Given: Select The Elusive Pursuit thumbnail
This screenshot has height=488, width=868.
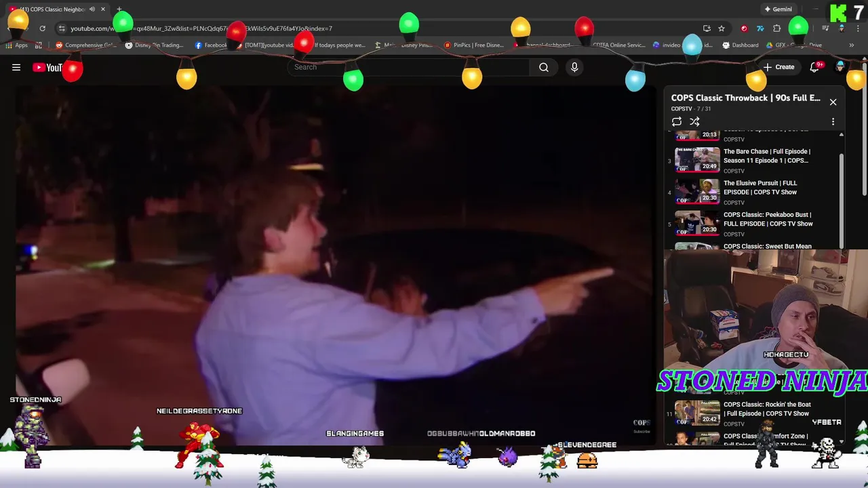Looking at the screenshot, I should [x=697, y=191].
